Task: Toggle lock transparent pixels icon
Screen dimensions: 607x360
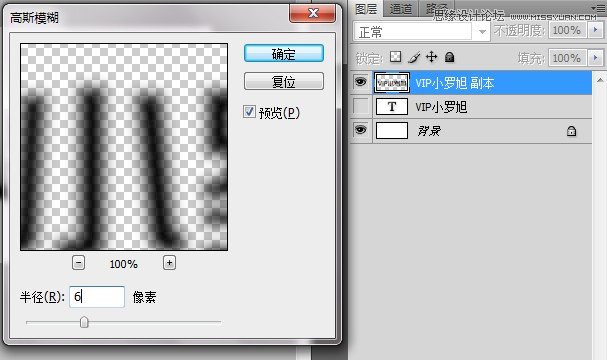Action: pos(395,57)
